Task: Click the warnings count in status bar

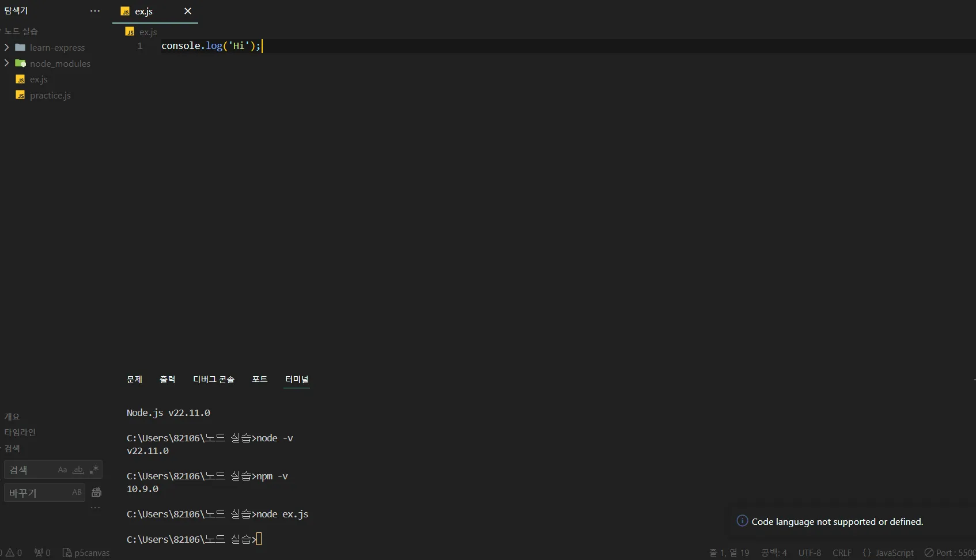Action: coord(14,553)
